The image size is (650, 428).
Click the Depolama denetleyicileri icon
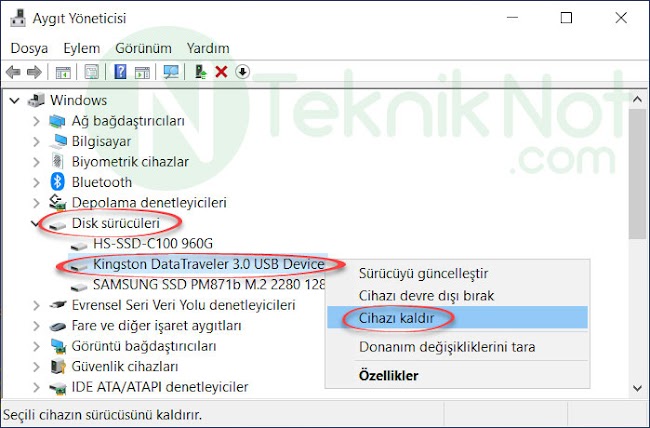pos(58,202)
